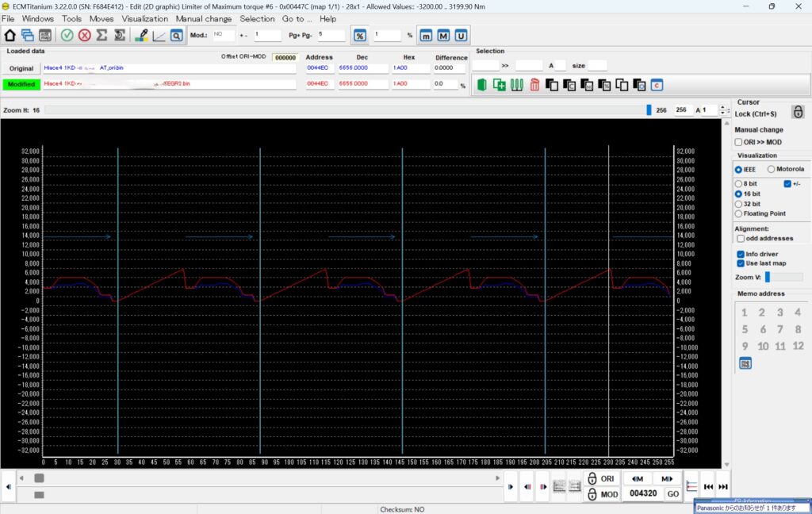The image size is (812, 514).
Task: Click the second Sigma checksum icon
Action: point(120,35)
